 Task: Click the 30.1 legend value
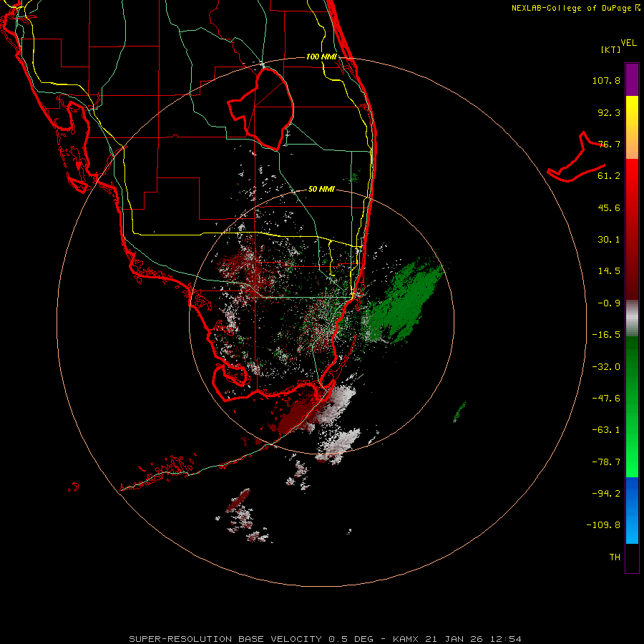[x=609, y=240]
